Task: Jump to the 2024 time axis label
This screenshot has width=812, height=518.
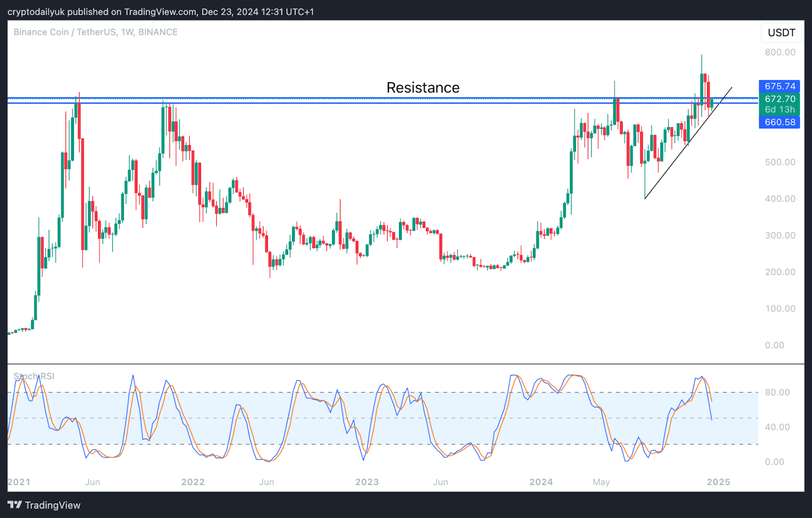Action: tap(541, 482)
